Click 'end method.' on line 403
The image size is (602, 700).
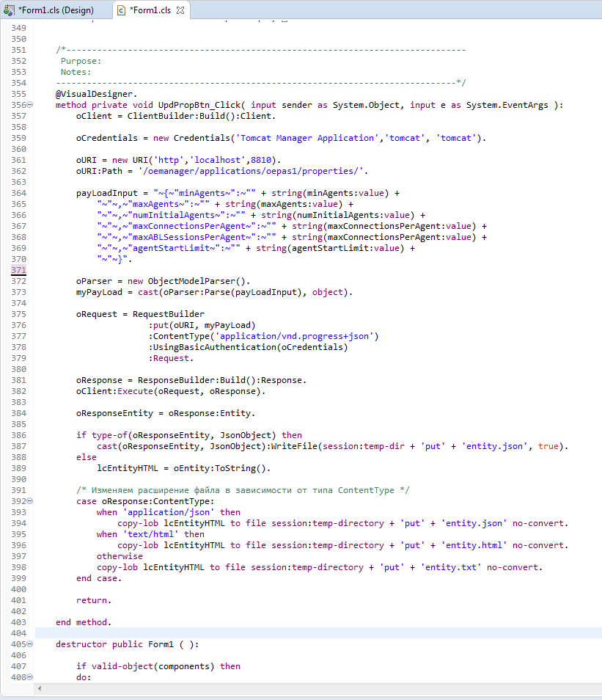[84, 622]
